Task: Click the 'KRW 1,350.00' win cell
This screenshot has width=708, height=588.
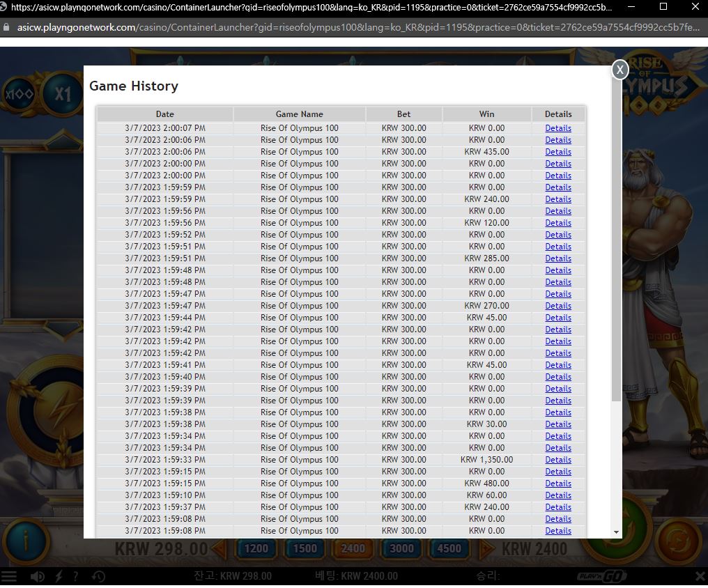Action: tap(486, 460)
